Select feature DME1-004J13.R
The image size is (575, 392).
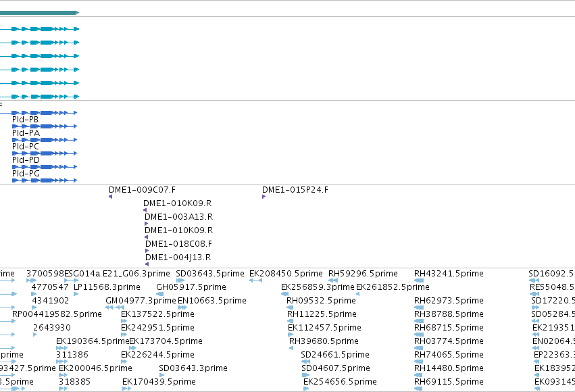[x=178, y=258]
